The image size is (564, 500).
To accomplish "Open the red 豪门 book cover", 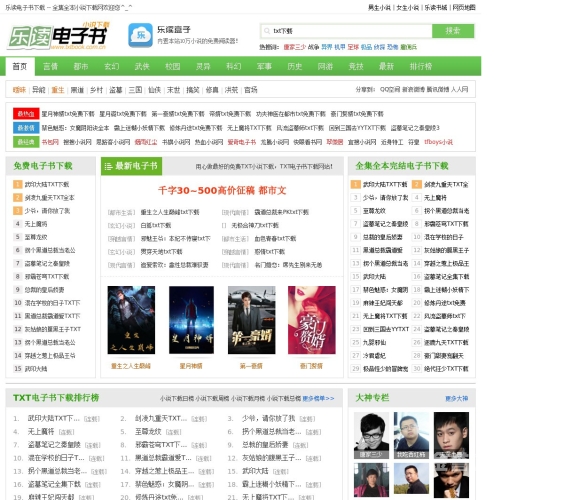I will (x=311, y=320).
